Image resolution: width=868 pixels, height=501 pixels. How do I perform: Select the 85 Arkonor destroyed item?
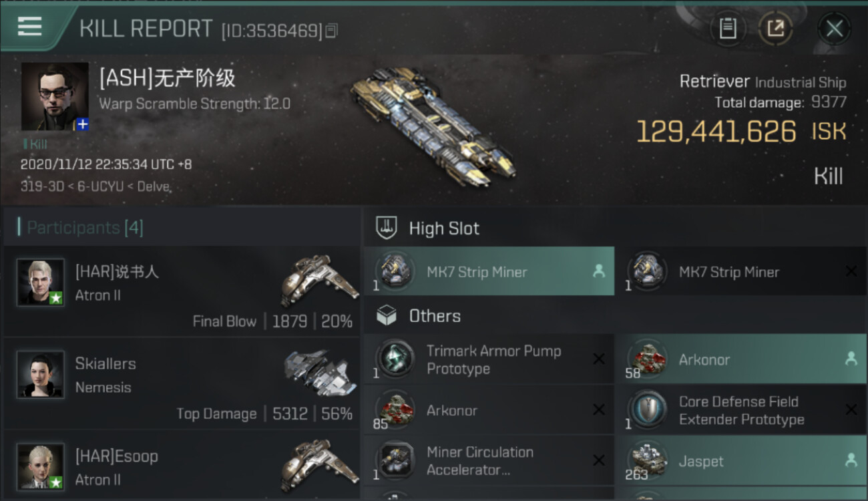pos(489,410)
